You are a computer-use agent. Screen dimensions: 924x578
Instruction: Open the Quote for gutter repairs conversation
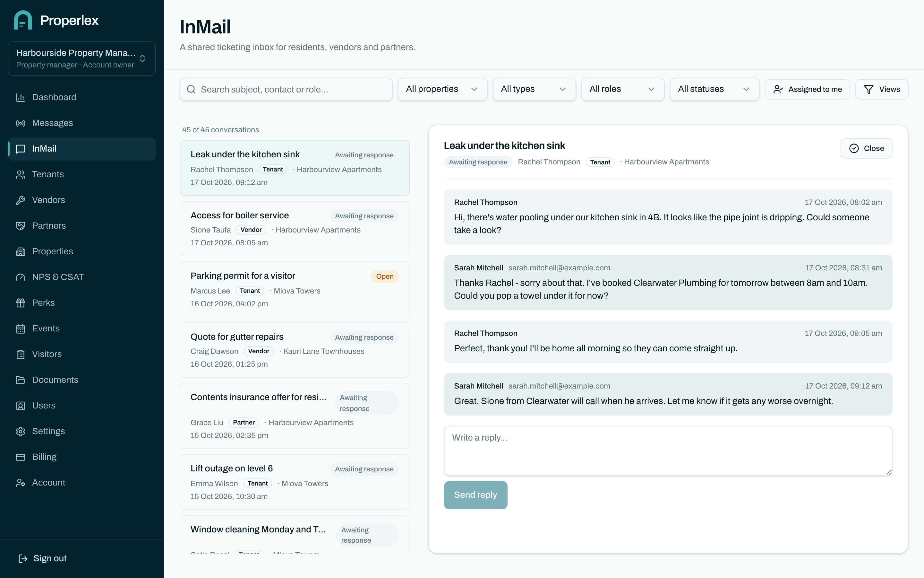click(295, 350)
